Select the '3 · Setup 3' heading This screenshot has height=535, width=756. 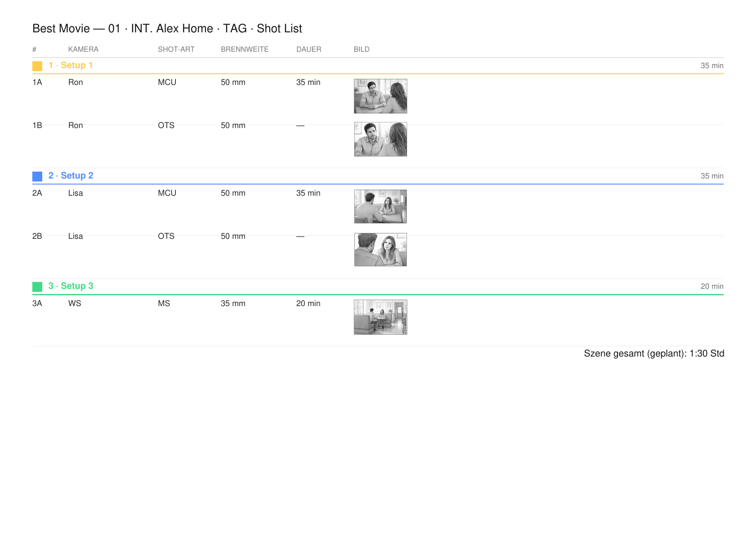[x=71, y=286]
